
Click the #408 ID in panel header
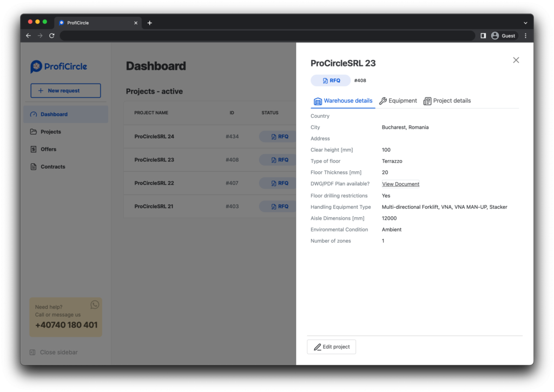click(x=360, y=81)
